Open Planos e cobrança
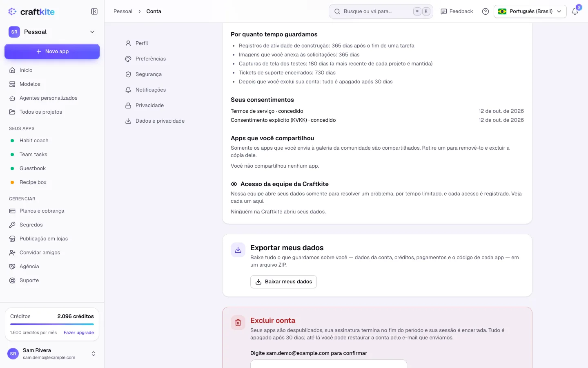Viewport: 588px width, 368px height. coord(52,211)
